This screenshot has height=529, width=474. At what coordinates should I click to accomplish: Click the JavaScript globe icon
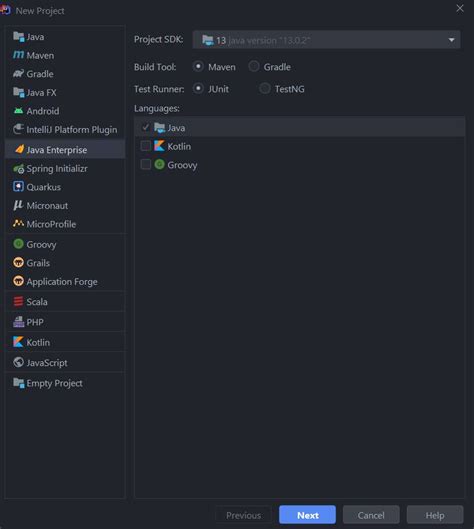pos(19,362)
